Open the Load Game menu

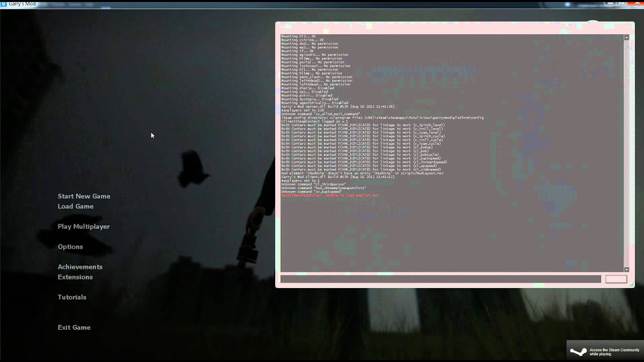point(75,206)
